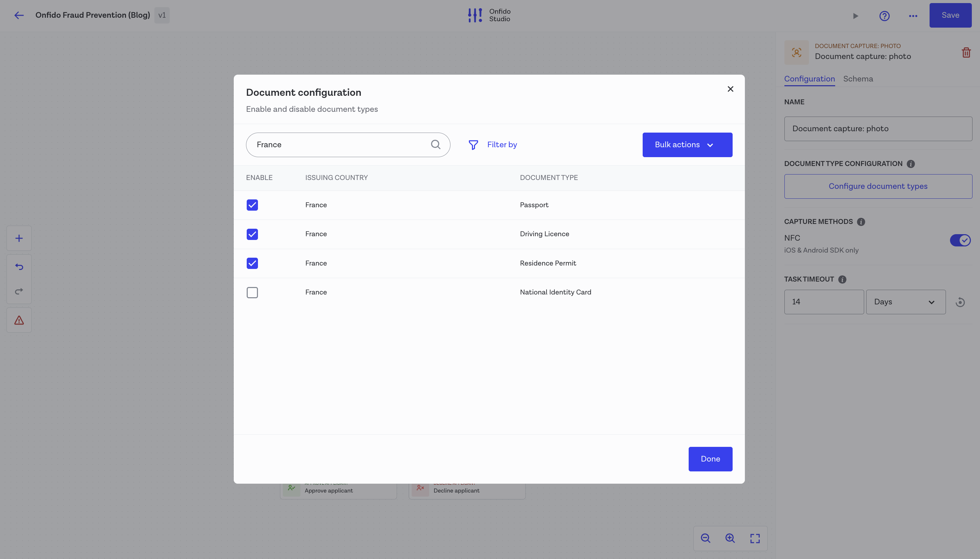Screen dimensions: 980x559
Task: Open the warning triangle icon
Action: (x=19, y=320)
